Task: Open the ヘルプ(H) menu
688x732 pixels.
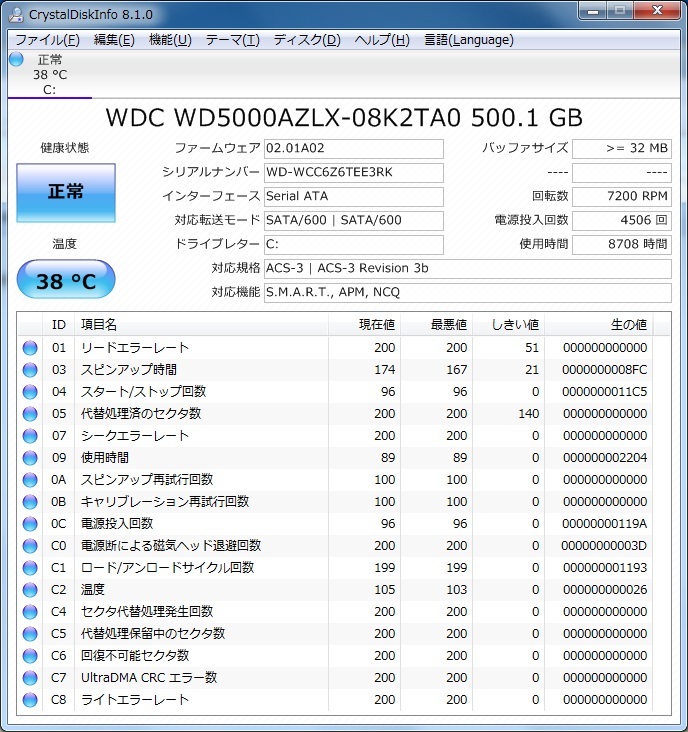Action: coord(382,40)
